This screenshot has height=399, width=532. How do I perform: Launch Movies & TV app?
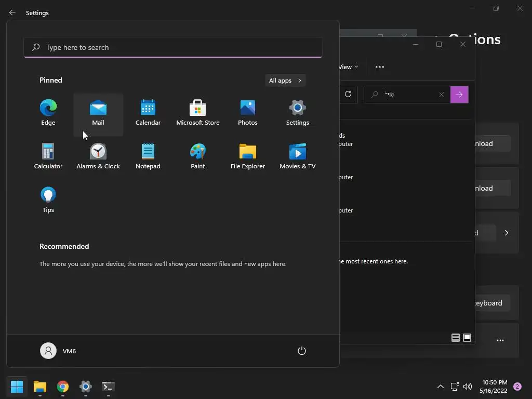298,156
